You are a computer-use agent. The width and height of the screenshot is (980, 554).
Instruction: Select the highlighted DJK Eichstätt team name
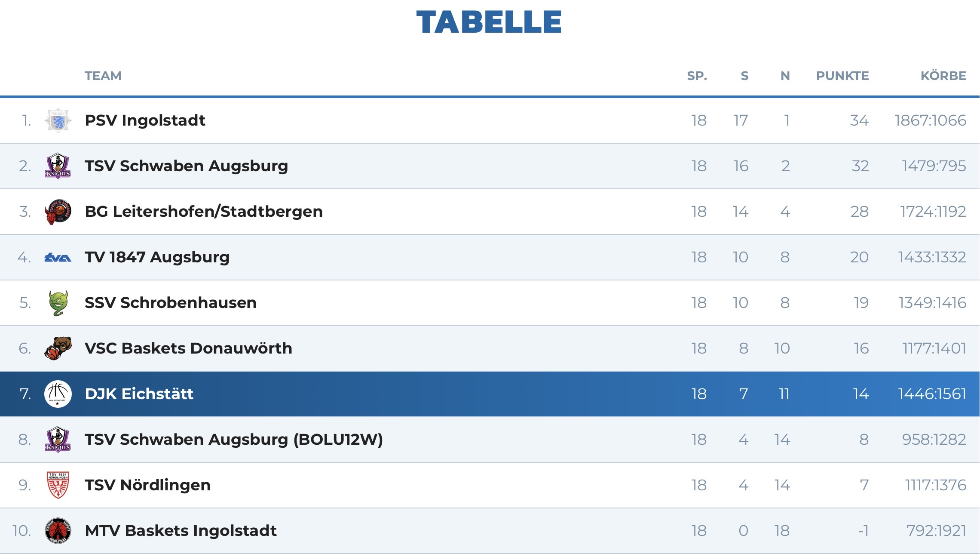(x=139, y=394)
